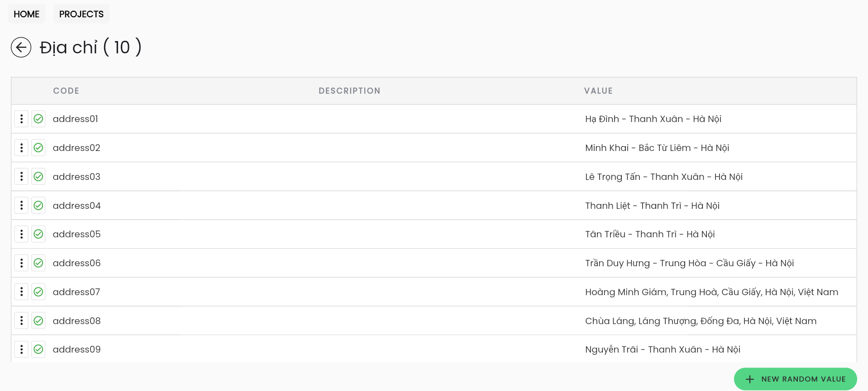
Task: Open the PROJECTS navigation item
Action: point(81,14)
